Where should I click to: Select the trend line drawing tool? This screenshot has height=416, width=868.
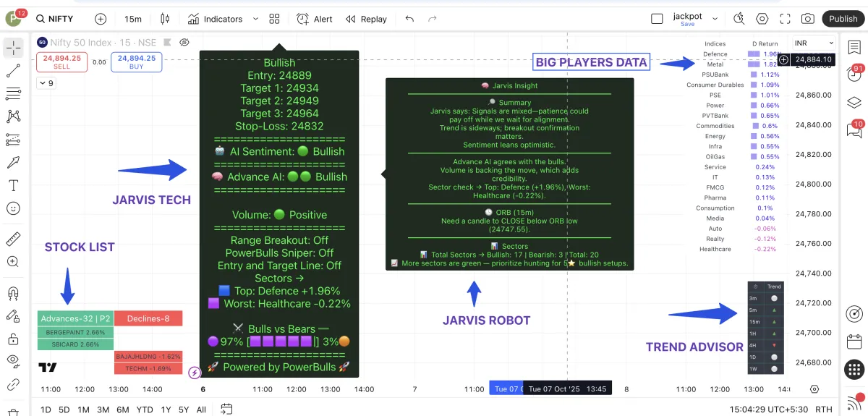coord(13,71)
